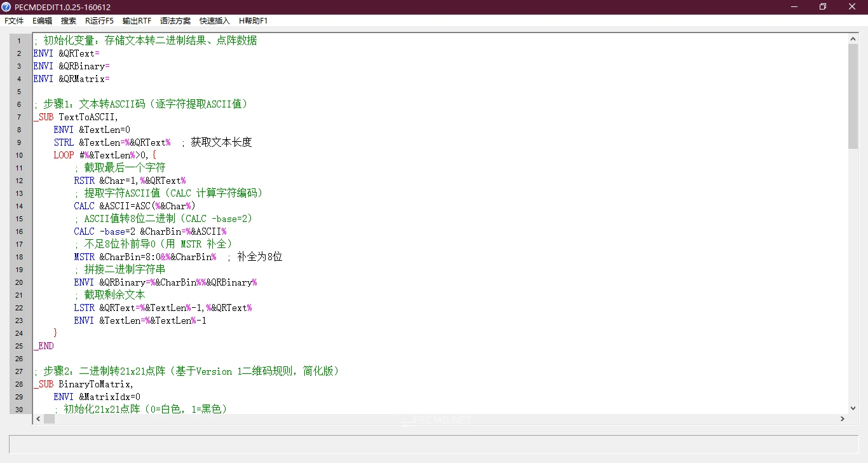
Task: Place cursor on the _END statement
Action: point(43,345)
